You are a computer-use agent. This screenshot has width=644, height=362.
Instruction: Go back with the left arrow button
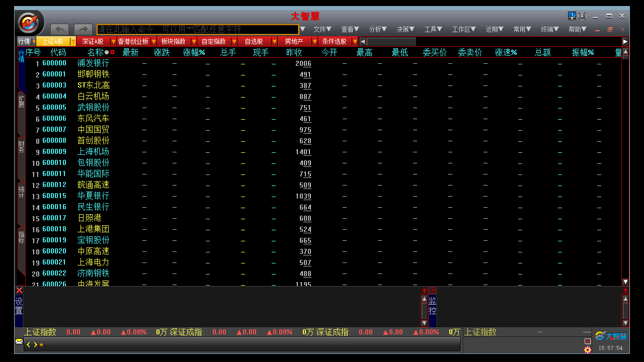60,29
